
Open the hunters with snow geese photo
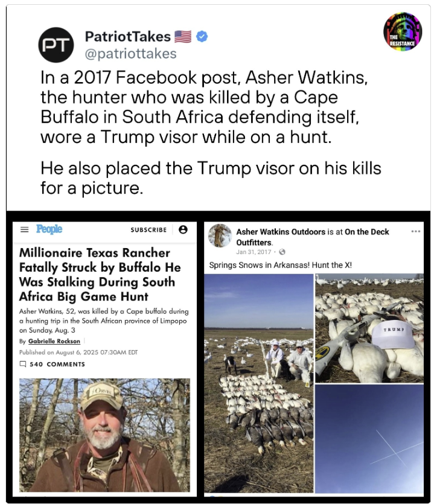tap(259, 383)
